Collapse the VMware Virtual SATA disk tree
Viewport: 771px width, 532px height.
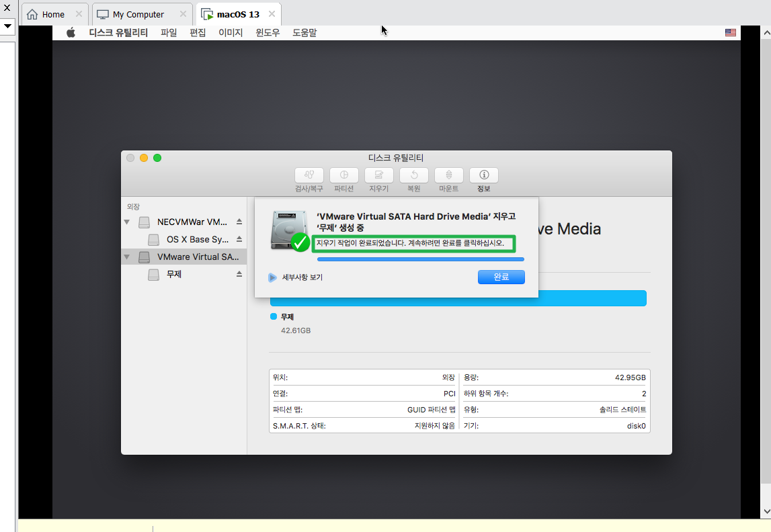127,257
